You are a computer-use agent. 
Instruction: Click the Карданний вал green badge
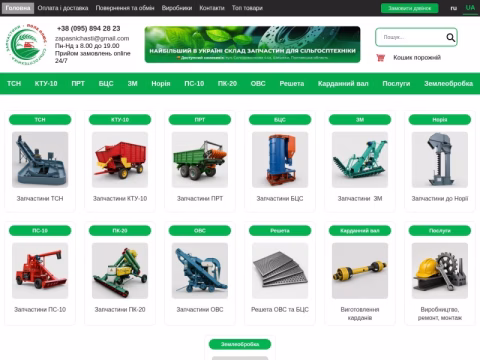click(360, 231)
